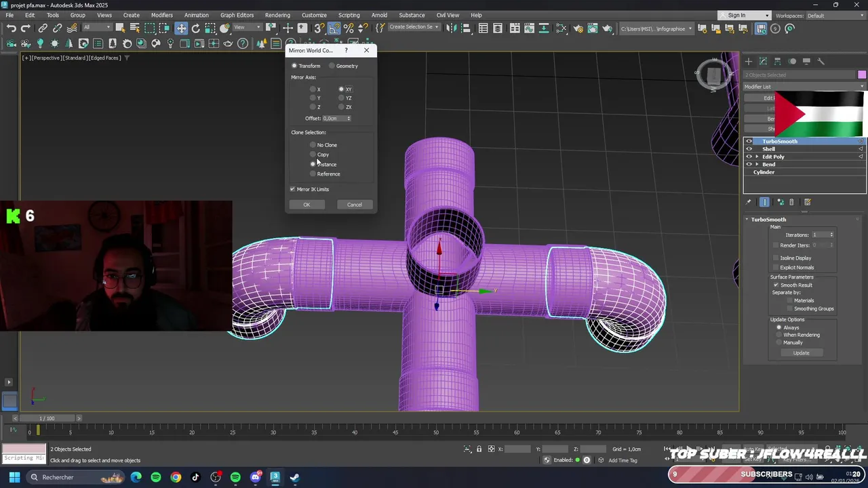Switch to the Hierarchy panel tab
Screen dimensions: 868x488
(x=778, y=62)
